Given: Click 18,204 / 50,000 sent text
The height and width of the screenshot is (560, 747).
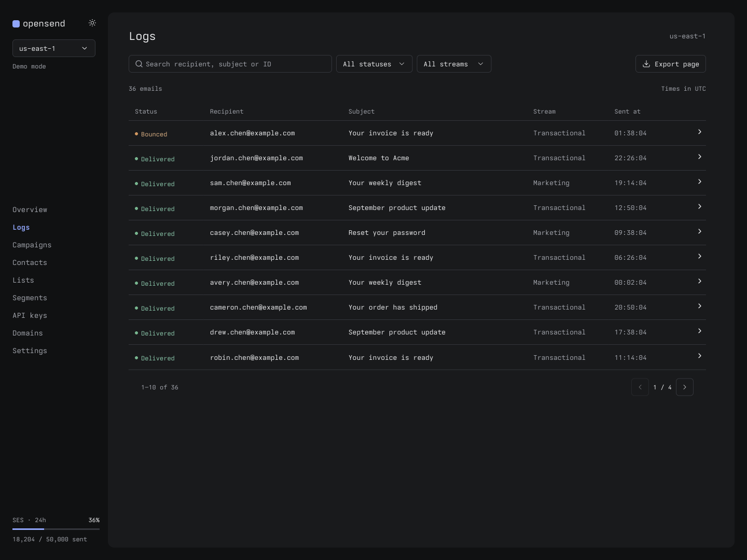Looking at the screenshot, I should click(50, 539).
